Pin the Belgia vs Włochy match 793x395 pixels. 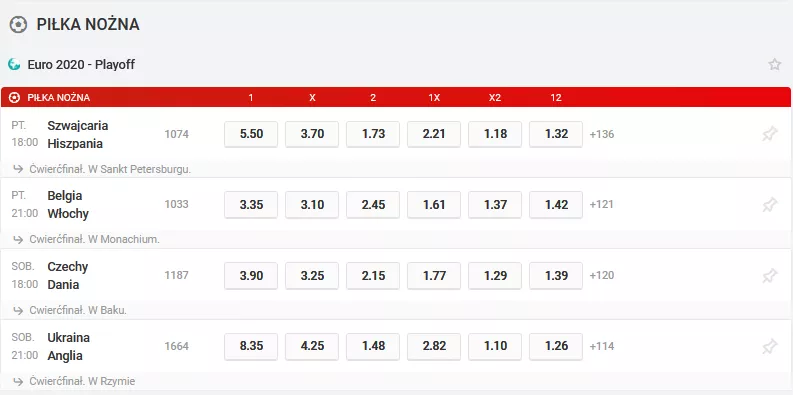tap(769, 205)
